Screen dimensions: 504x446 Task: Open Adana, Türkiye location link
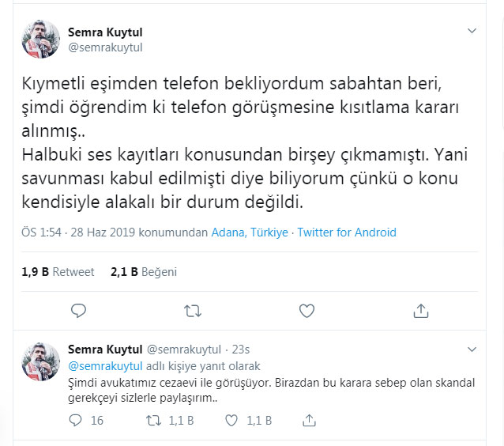click(x=250, y=233)
